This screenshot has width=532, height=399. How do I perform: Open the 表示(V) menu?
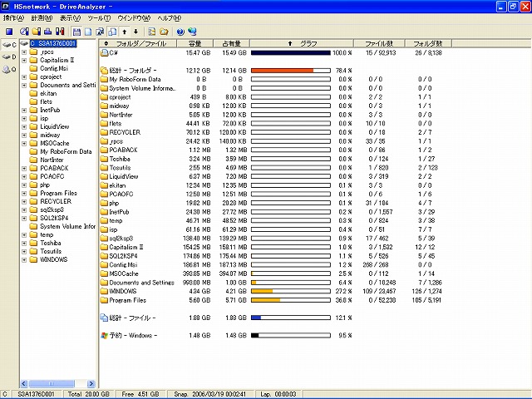click(70, 18)
